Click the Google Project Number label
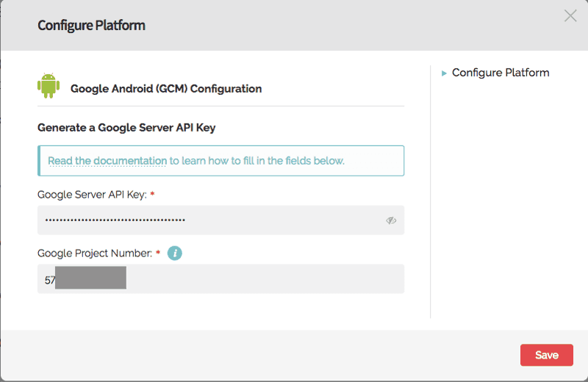The image size is (588, 382). 95,253
